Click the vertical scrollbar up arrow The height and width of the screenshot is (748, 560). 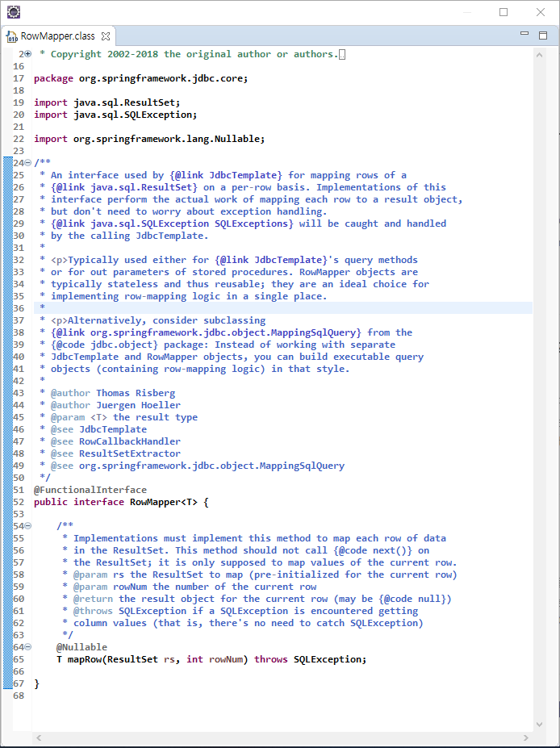(x=540, y=55)
